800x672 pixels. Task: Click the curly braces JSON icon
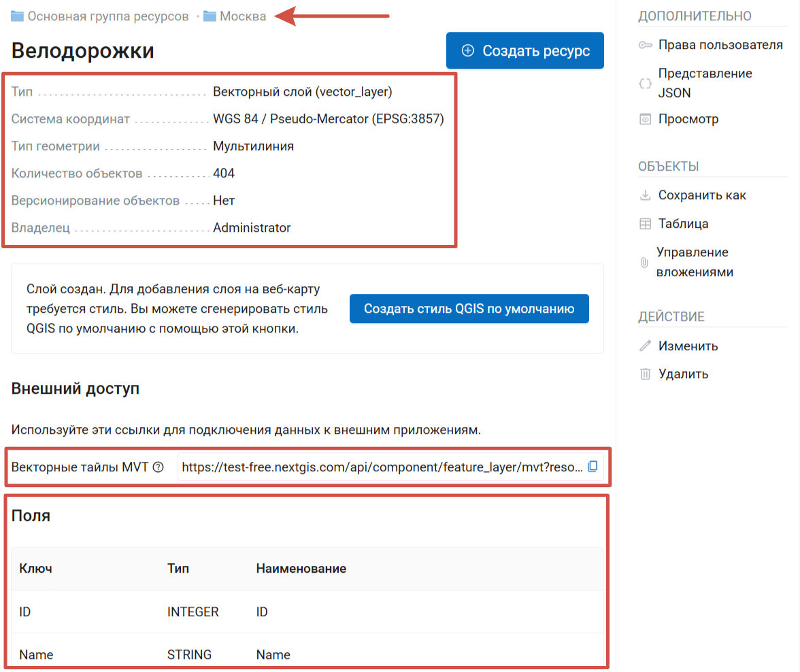pyautogui.click(x=645, y=83)
